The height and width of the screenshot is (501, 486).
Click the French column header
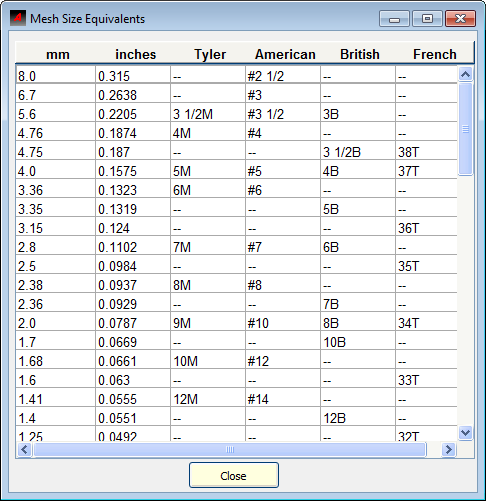click(x=434, y=54)
